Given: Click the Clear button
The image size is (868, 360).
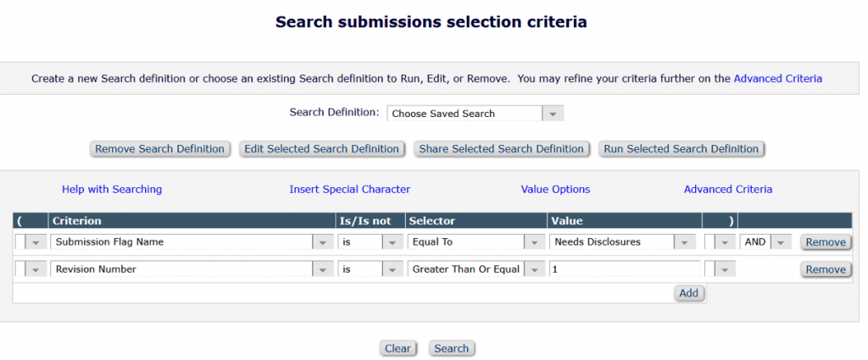Looking at the screenshot, I should pyautogui.click(x=398, y=348).
